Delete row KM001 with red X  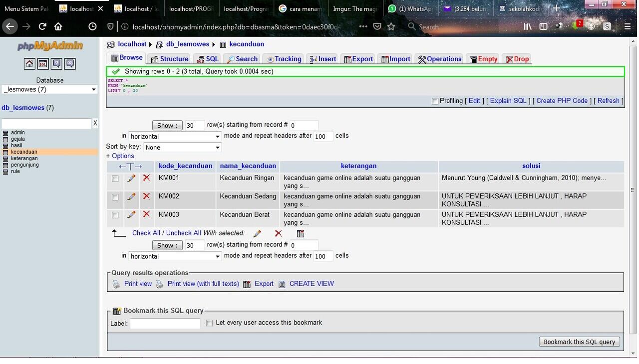click(x=146, y=178)
